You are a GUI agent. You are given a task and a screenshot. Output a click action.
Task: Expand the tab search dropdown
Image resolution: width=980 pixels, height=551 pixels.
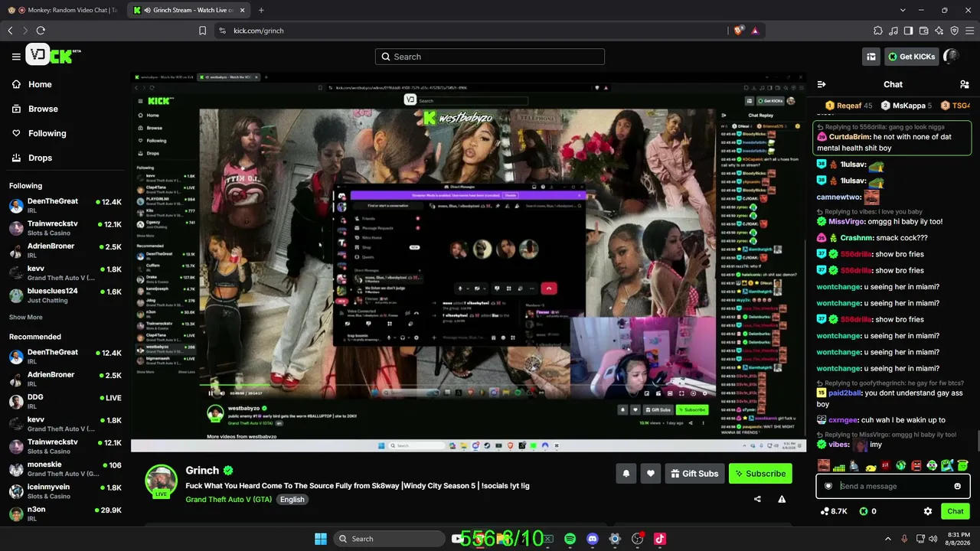(x=903, y=10)
